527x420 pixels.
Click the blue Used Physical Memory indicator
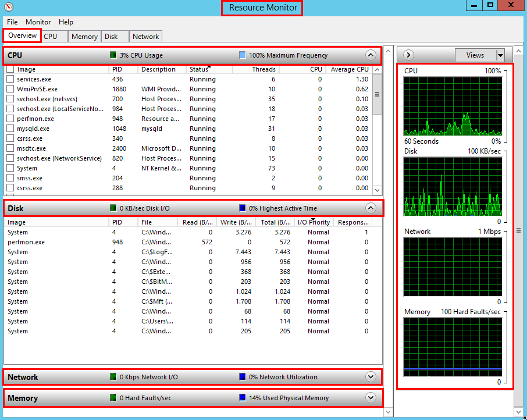(243, 397)
